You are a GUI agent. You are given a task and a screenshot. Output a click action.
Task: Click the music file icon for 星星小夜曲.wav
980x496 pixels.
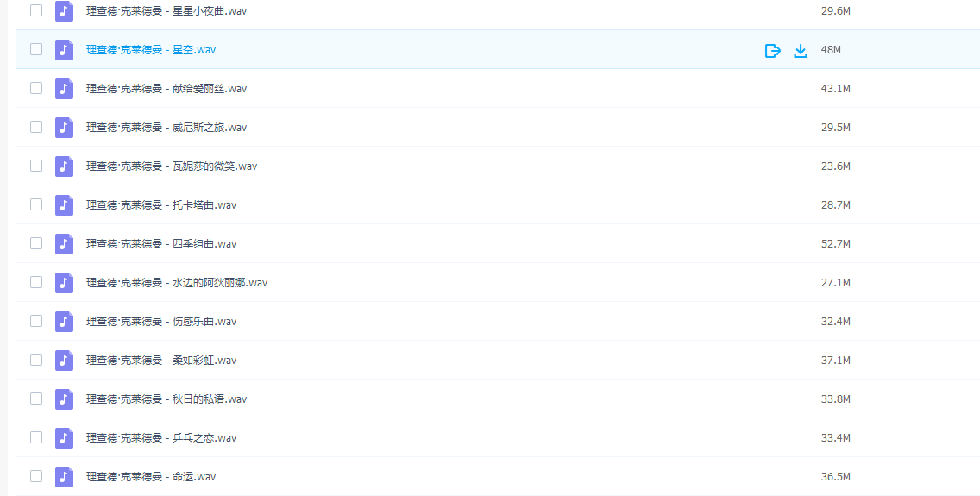click(64, 10)
